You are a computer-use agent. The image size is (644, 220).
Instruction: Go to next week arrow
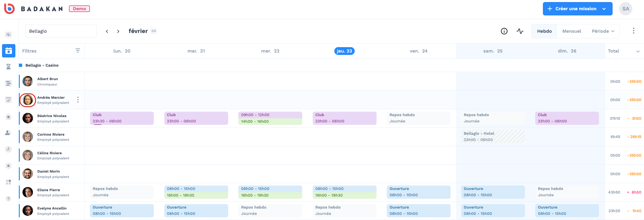click(118, 31)
